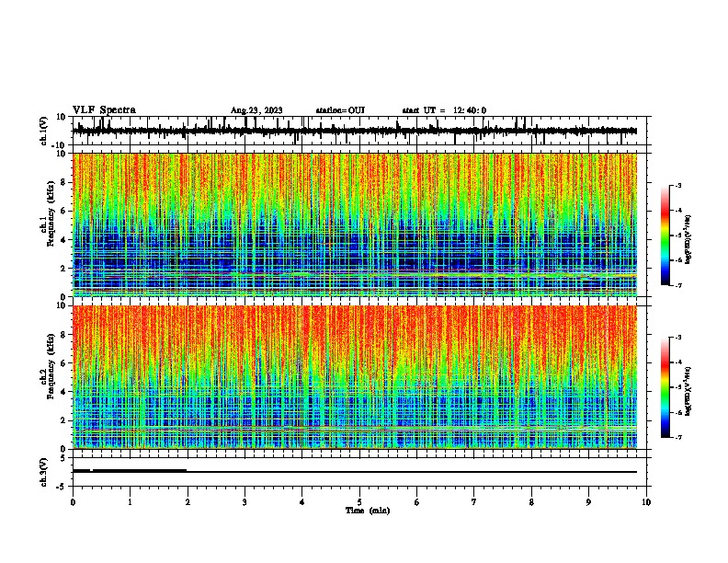Screen dimensions: 728x563
Task: Click the "ch.3(V)" axis label
Action: click(x=44, y=472)
